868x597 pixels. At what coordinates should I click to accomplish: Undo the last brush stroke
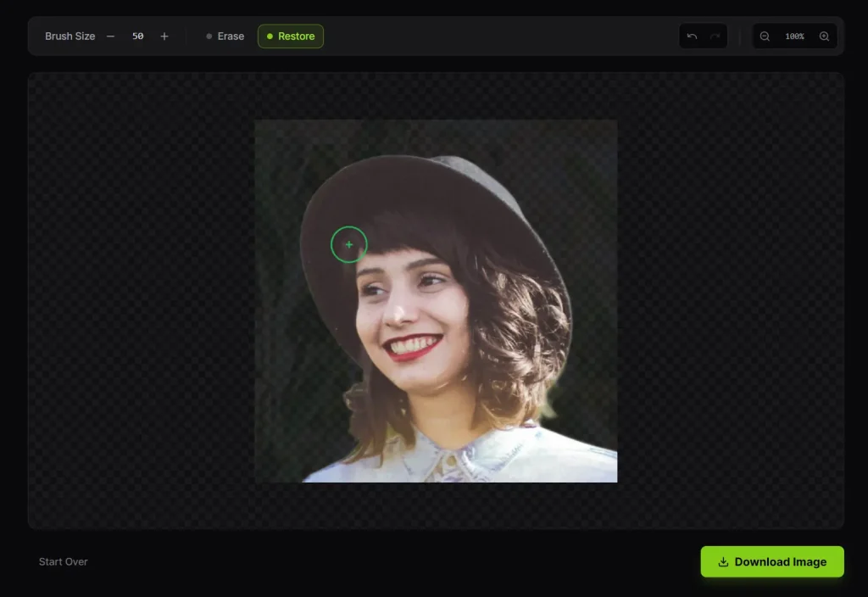click(x=691, y=36)
